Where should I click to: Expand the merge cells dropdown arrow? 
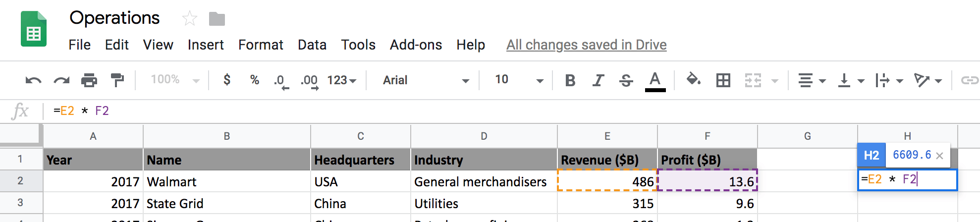point(775,81)
